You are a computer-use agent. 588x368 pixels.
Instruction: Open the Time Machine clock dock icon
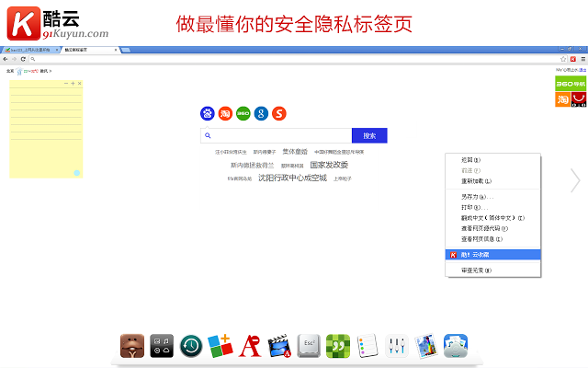pyautogui.click(x=191, y=346)
